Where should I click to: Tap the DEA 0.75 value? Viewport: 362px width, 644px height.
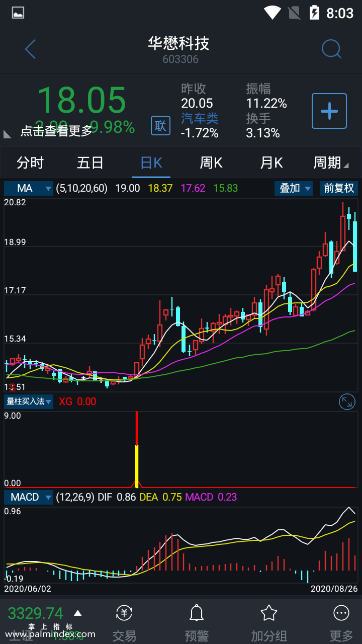pyautogui.click(x=160, y=497)
